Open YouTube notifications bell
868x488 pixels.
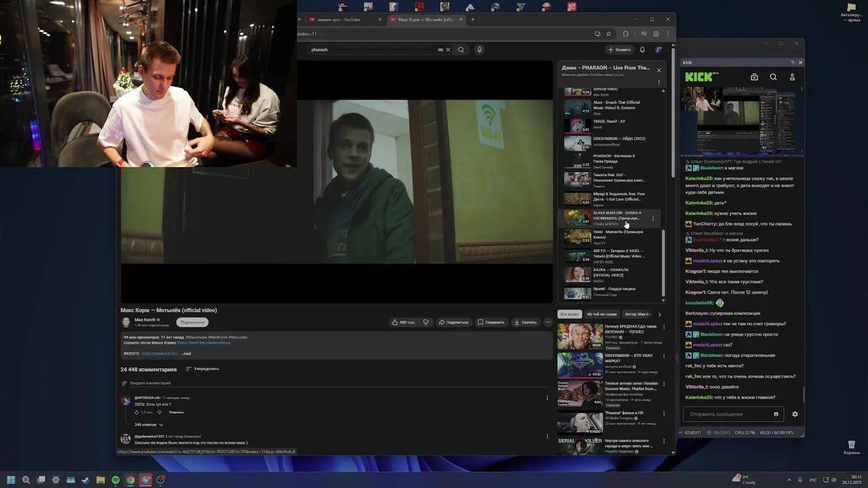pos(642,49)
